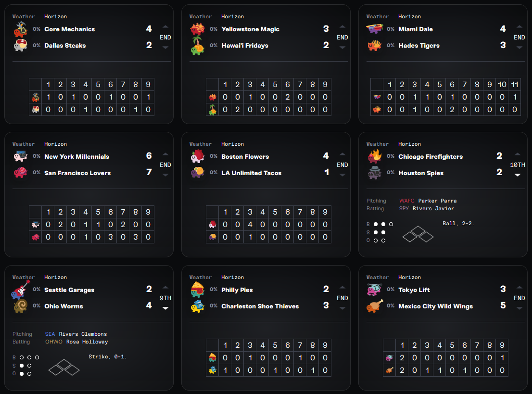
Task: Click the large Boston Flowers logo beside its name
Action: click(x=198, y=156)
